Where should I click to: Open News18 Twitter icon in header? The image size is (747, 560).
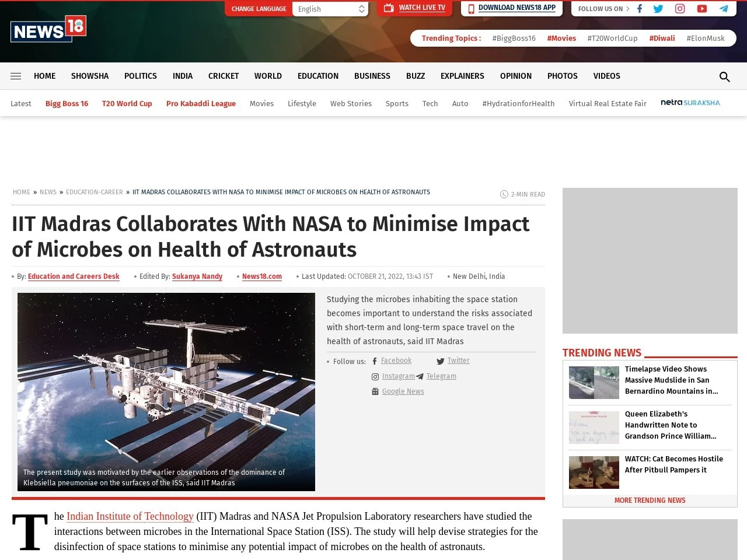tap(658, 9)
